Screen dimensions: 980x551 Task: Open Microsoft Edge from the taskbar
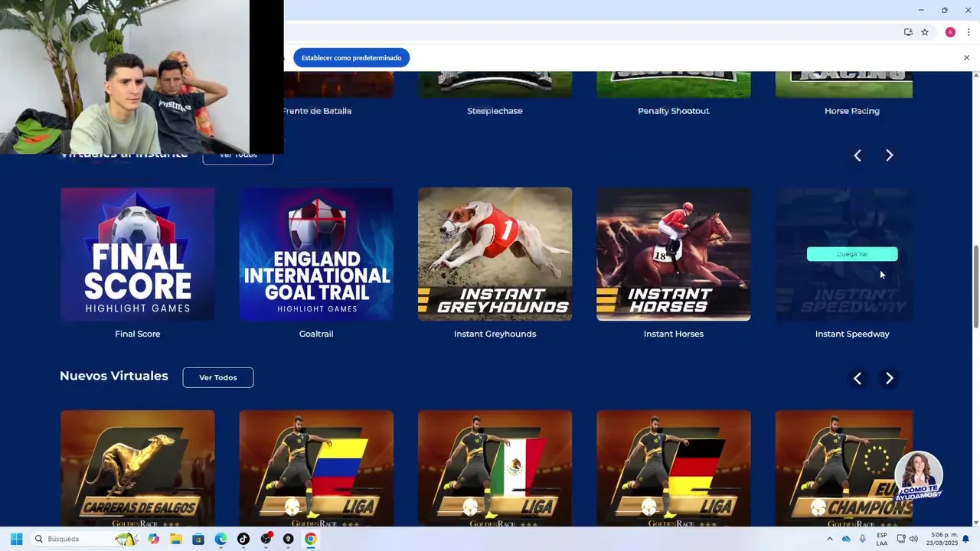[x=220, y=539]
